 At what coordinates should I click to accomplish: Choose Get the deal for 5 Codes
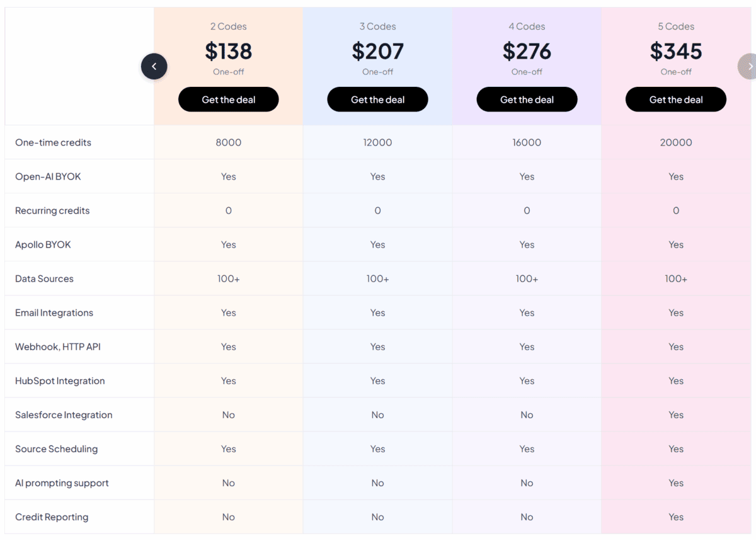pyautogui.click(x=676, y=100)
